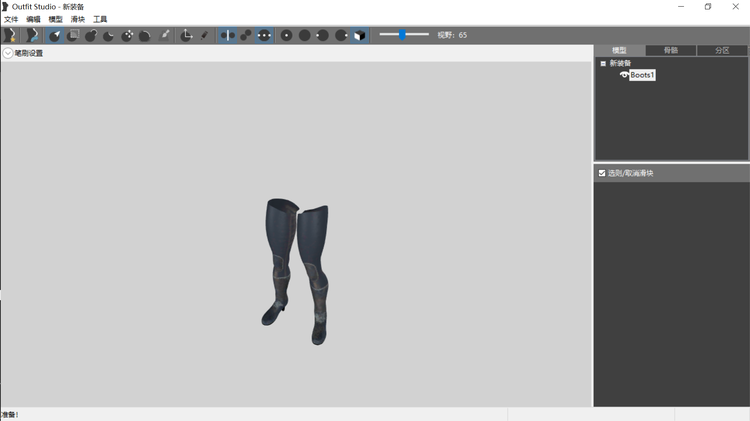This screenshot has height=421, width=750.
Task: Click the Load Project icon with blue arrow
Action: coord(32,35)
